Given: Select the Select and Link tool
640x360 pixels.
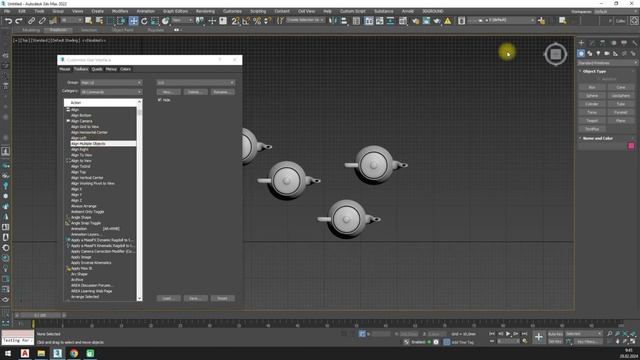Looking at the screenshot, I should click(31, 21).
